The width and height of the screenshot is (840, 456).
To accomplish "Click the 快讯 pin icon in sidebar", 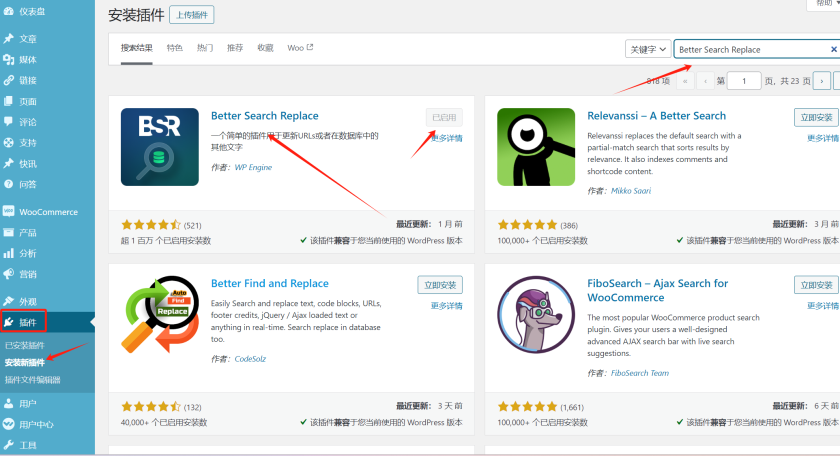I will (x=9, y=163).
